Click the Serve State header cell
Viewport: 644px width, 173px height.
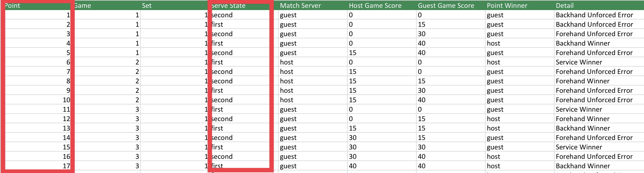tap(244, 5)
